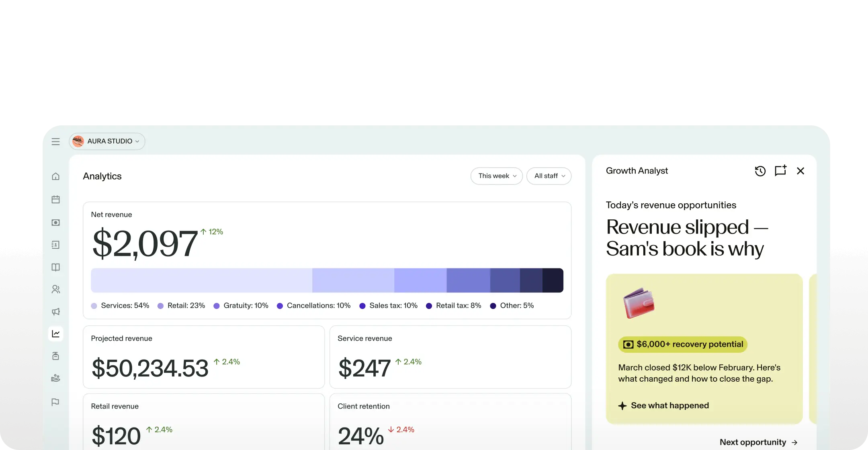Open the This week date dropdown
Screen dimensions: 868x450
tap(496, 176)
